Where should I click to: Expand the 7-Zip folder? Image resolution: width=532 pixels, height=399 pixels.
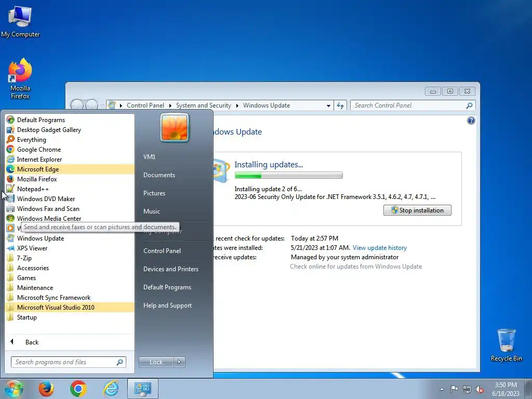pos(70,258)
